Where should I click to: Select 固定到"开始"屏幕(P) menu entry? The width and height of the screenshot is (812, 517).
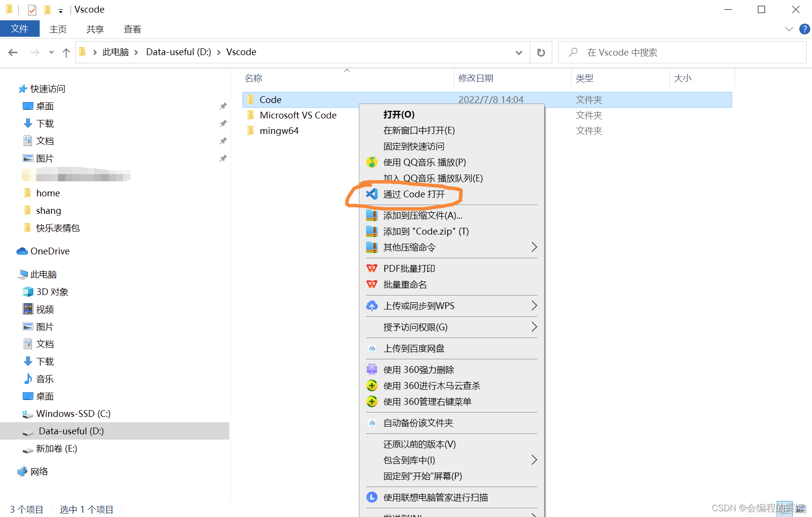452,476
